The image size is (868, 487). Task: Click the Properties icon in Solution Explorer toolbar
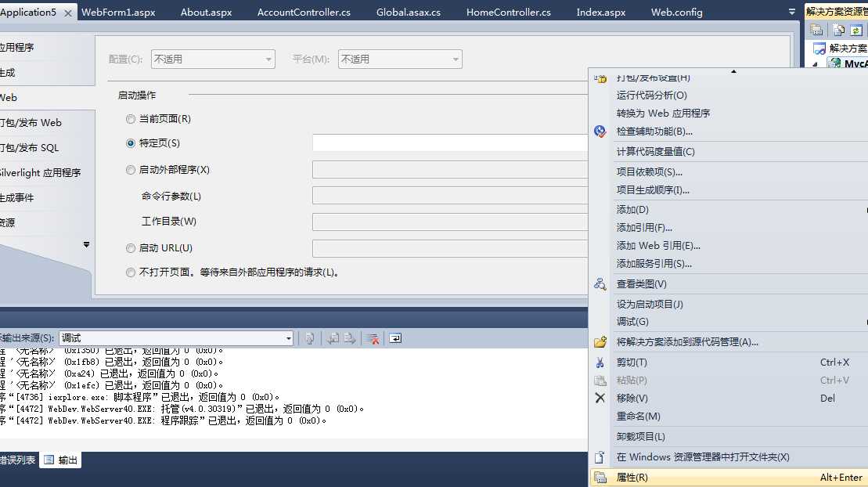pyautogui.click(x=816, y=30)
